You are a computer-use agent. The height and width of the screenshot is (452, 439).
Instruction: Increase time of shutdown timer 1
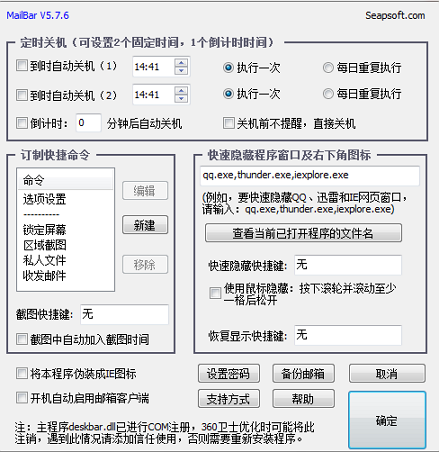pyautogui.click(x=181, y=63)
